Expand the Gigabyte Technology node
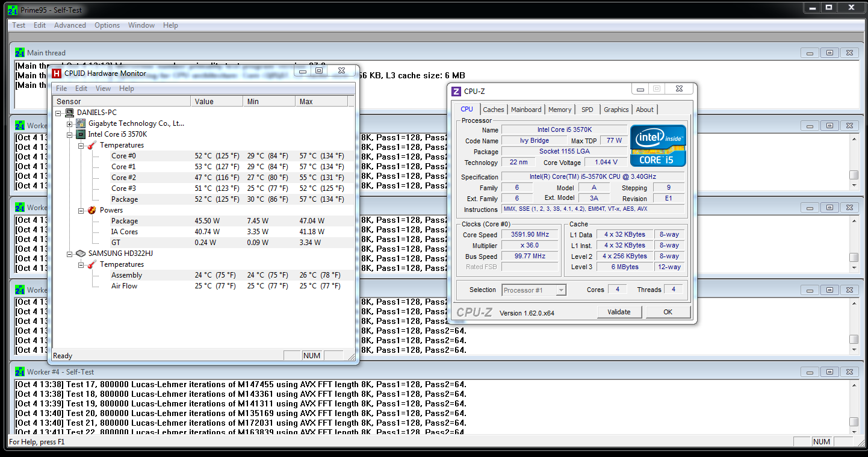 (70, 123)
